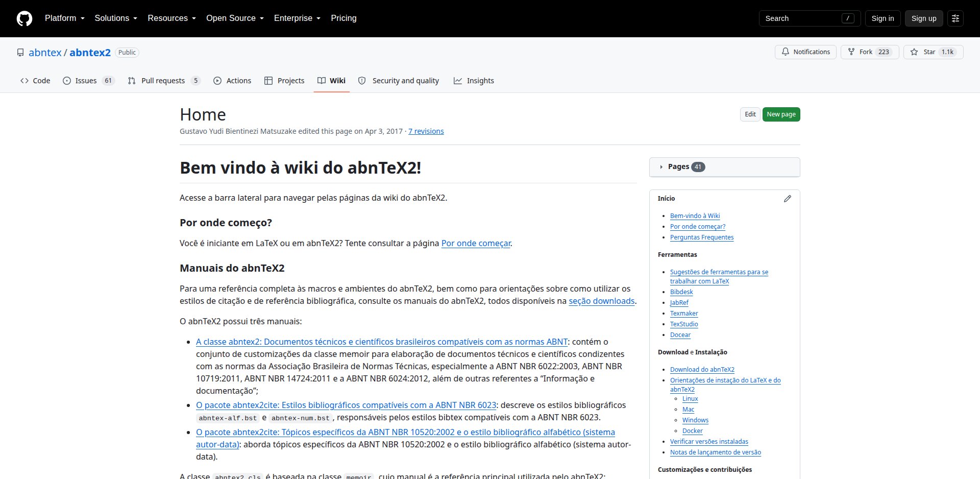980x479 pixels.
Task: Click the Search input field
Action: [x=810, y=18]
